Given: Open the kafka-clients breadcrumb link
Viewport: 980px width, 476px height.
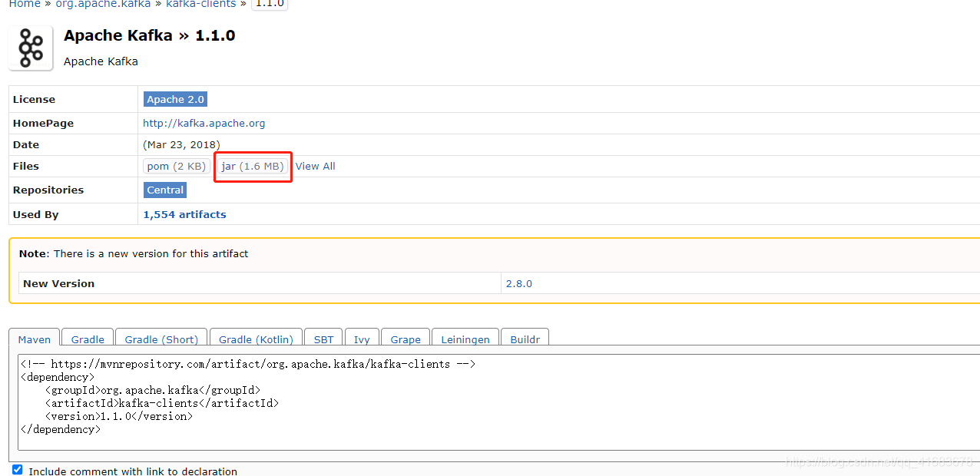Looking at the screenshot, I should pos(200,4).
